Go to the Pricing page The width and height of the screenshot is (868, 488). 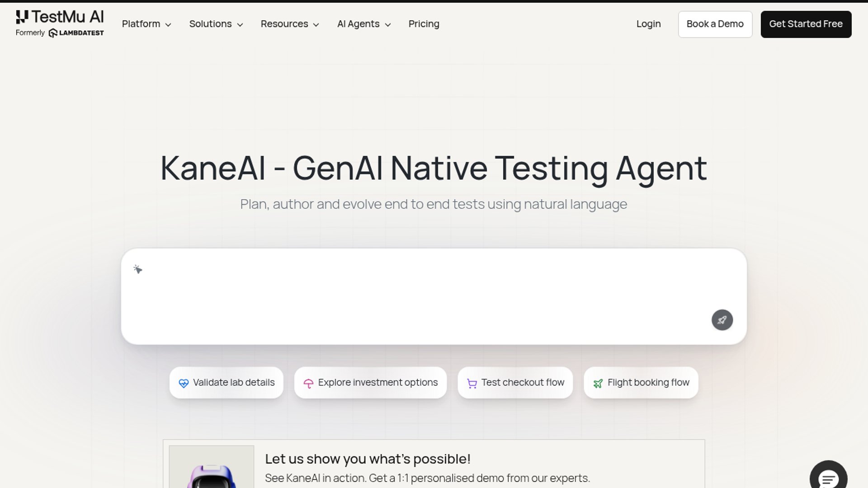click(x=424, y=24)
